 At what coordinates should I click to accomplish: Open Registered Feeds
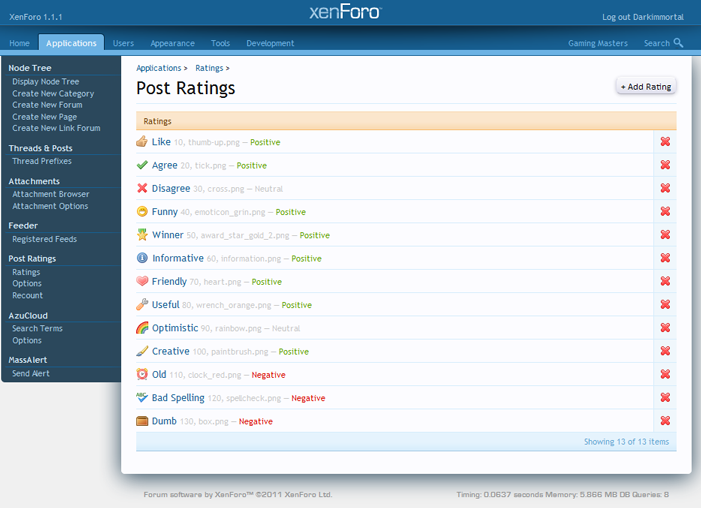pos(45,239)
